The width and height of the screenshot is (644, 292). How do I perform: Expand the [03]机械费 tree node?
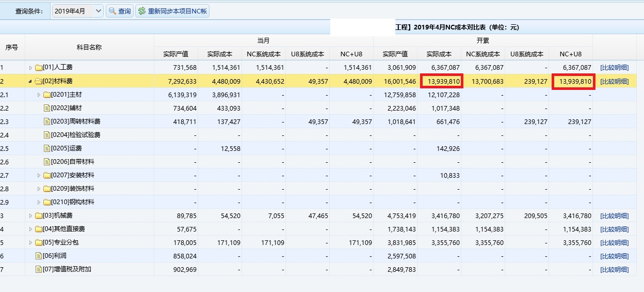click(x=30, y=216)
